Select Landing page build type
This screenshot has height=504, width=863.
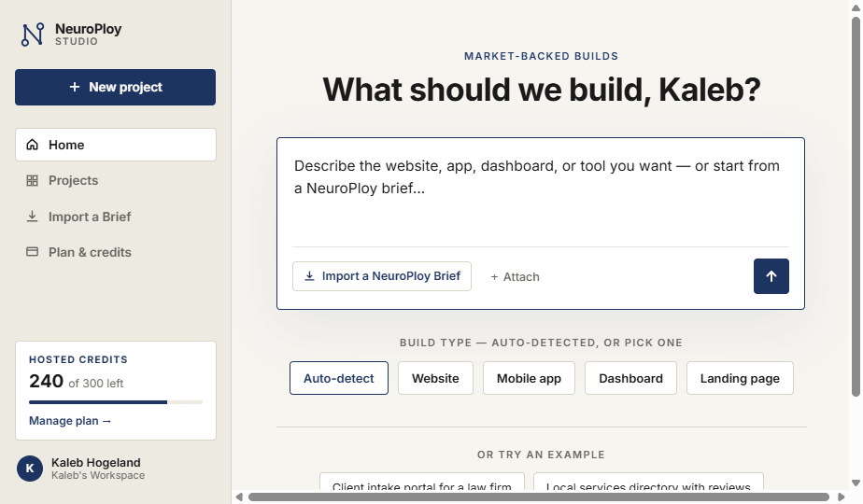740,378
